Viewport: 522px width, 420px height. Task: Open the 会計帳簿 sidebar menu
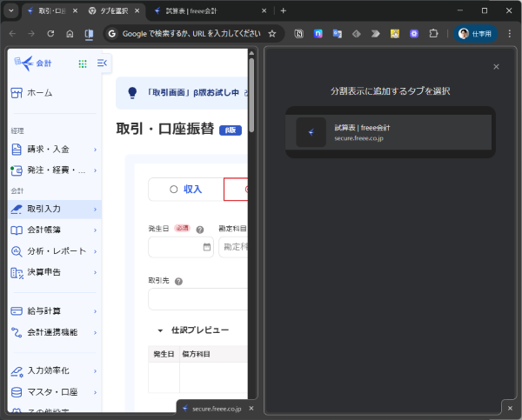[52, 230]
